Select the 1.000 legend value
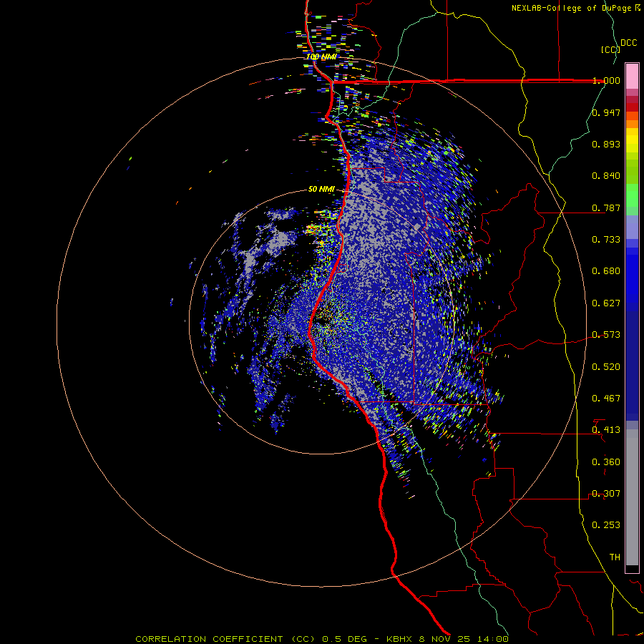 click(x=606, y=80)
